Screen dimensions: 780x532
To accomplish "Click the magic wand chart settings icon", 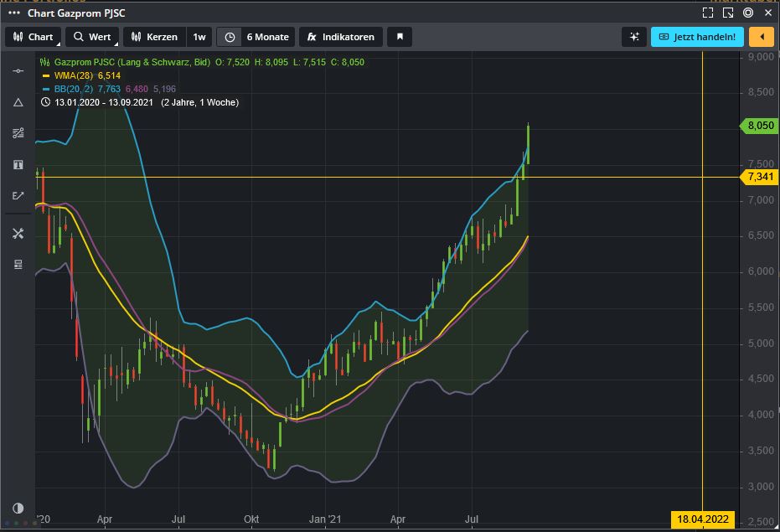I will tap(633, 37).
